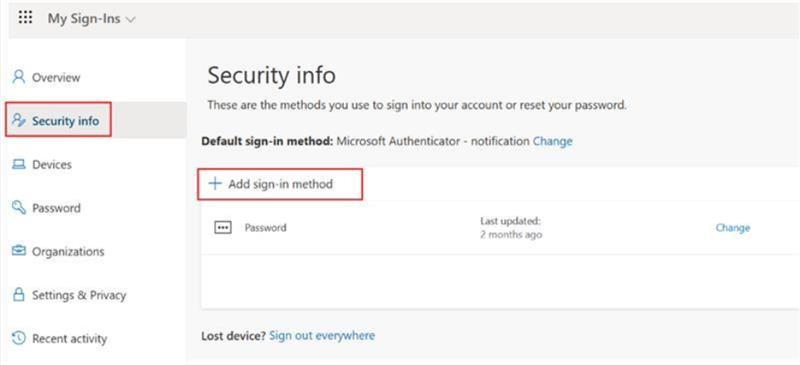Click the Organizations briefcase icon

[19, 251]
